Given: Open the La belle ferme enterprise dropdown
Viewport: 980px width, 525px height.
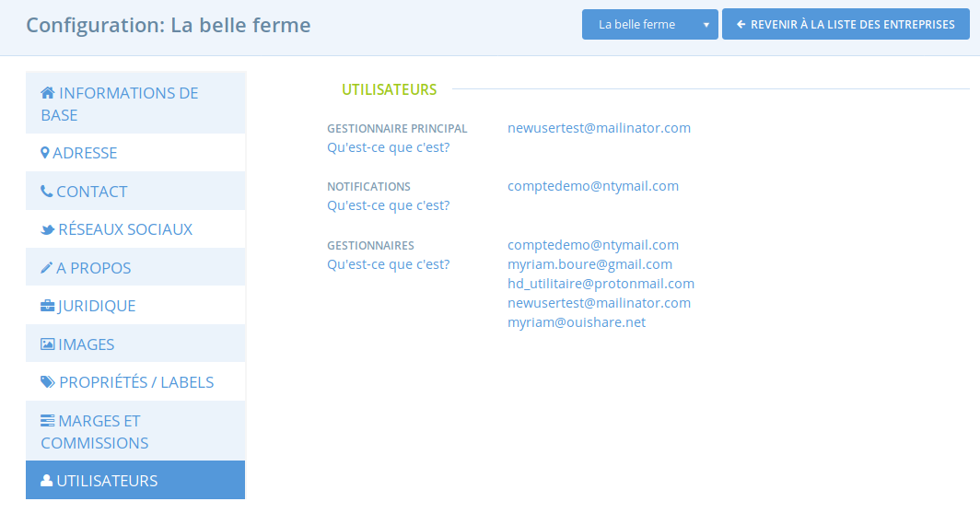Looking at the screenshot, I should (650, 24).
